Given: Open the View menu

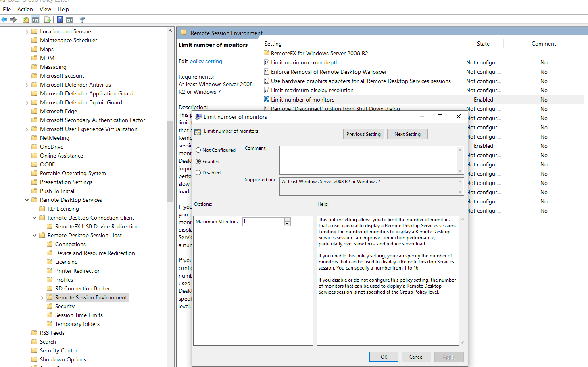Looking at the screenshot, I should point(45,9).
